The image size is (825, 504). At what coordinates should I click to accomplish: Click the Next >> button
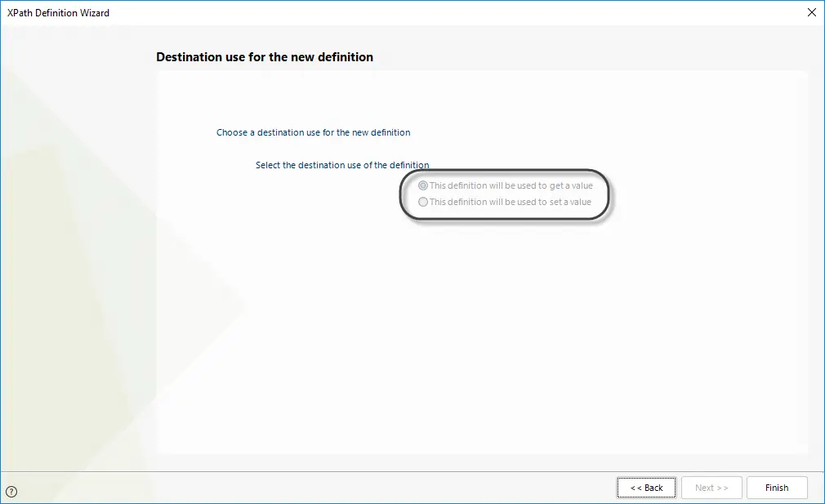pyautogui.click(x=711, y=488)
